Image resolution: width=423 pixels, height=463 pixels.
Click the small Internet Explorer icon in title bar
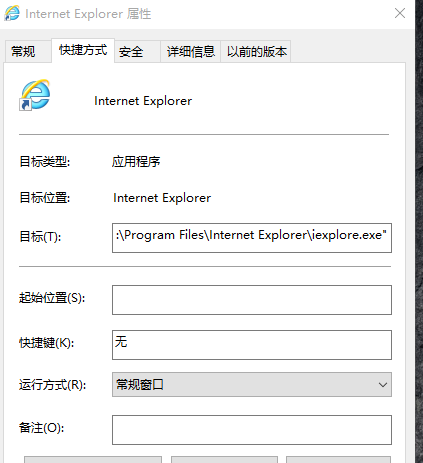[12, 14]
